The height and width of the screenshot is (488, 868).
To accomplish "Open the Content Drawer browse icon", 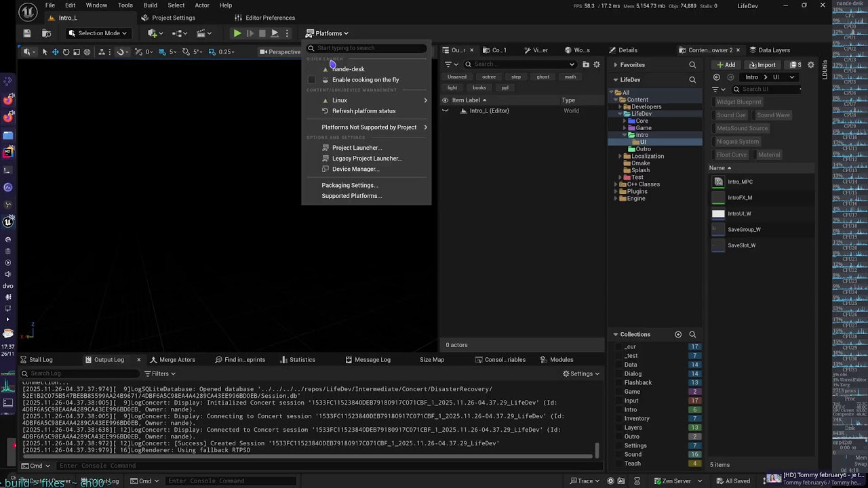I will (47, 33).
